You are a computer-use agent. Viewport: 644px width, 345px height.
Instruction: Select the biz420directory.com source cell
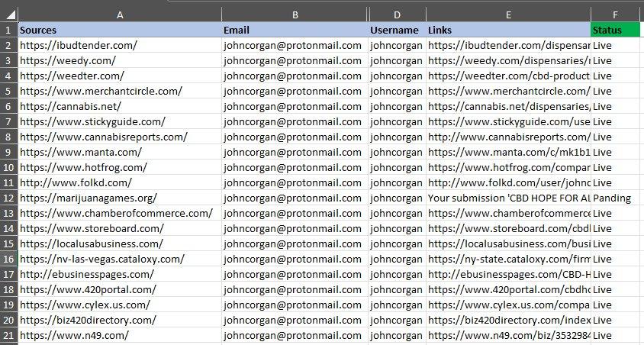[x=120, y=320]
